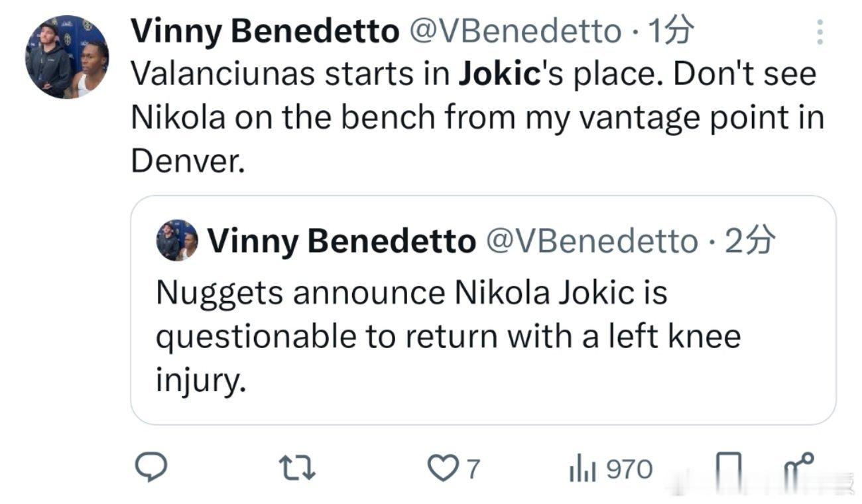Select the @VBenedetto handle in the quoted tweet
This screenshot has height=504, width=862.
pos(593,243)
